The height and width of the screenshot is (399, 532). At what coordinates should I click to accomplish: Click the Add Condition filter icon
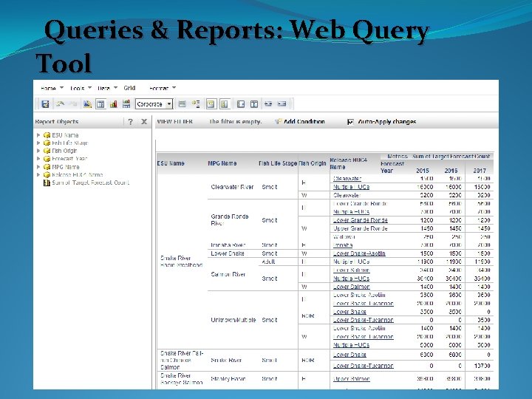point(279,121)
